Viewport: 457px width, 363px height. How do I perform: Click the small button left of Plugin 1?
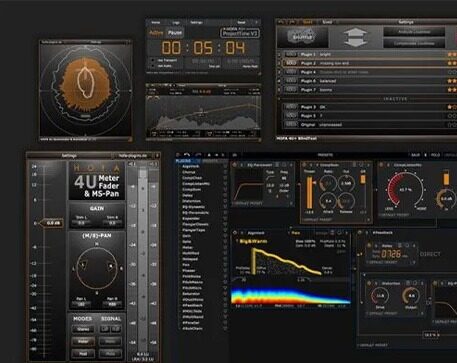tap(291, 54)
